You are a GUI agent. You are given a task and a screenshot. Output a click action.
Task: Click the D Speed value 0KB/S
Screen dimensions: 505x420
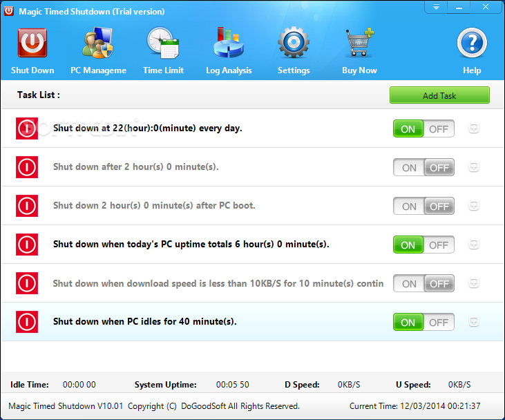pos(349,385)
